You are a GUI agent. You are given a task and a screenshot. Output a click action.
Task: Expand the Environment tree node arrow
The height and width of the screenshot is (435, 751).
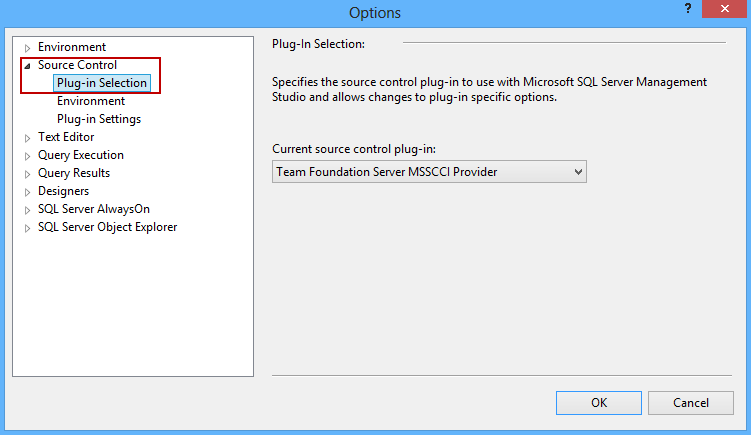27,48
